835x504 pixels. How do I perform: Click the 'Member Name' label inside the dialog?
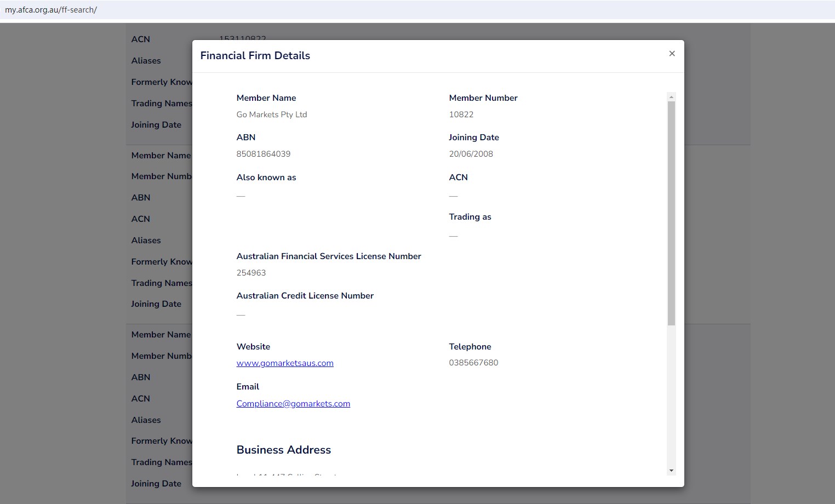(266, 98)
